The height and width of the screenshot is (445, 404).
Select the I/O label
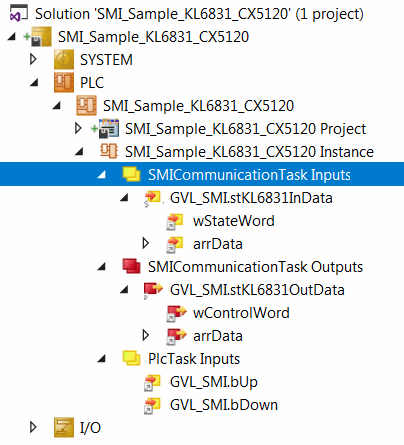(x=90, y=428)
